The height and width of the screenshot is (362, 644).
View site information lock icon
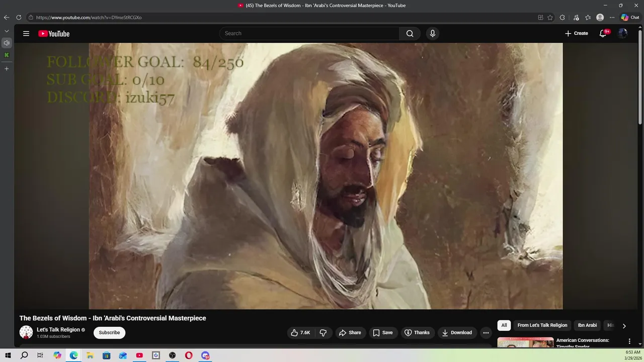[x=31, y=17]
